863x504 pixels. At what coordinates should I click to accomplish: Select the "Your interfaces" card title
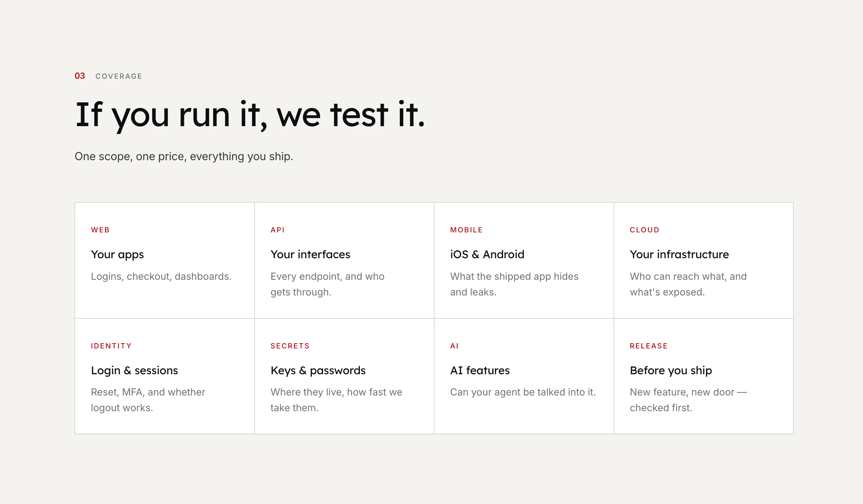[x=310, y=254]
